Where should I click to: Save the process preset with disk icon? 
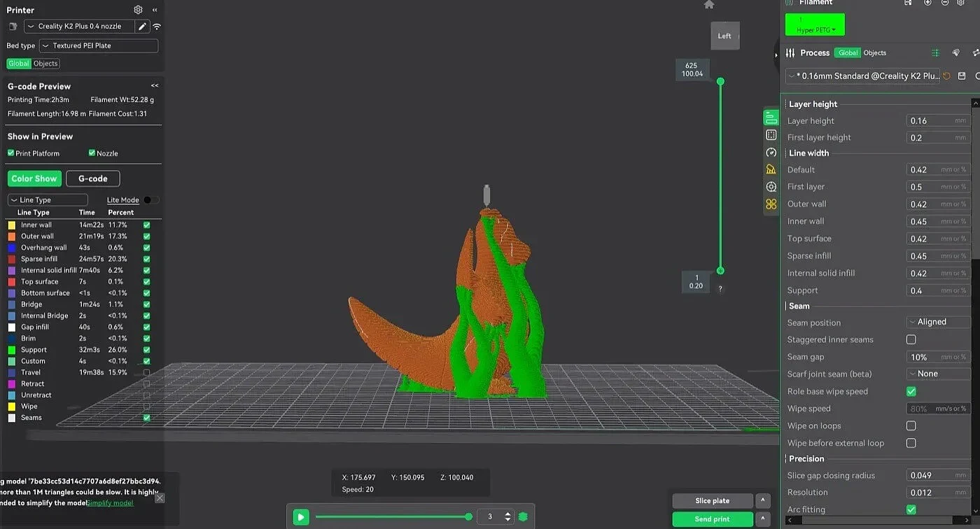tap(962, 76)
